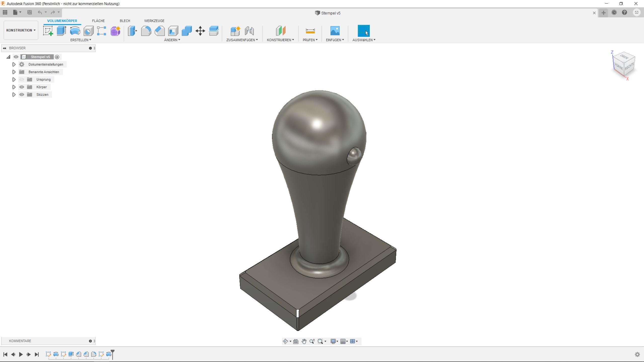Select the Joint tool
The image size is (644, 362).
click(249, 31)
